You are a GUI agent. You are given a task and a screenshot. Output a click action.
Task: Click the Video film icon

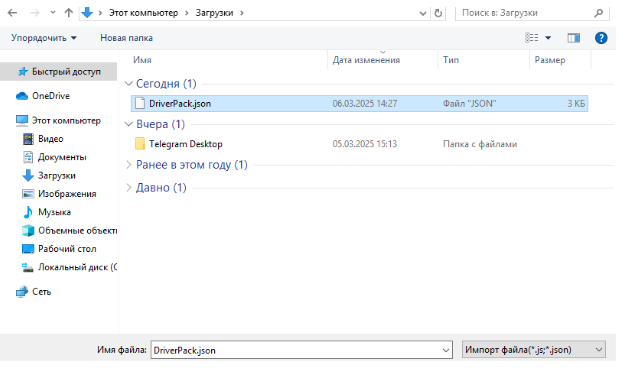(28, 139)
